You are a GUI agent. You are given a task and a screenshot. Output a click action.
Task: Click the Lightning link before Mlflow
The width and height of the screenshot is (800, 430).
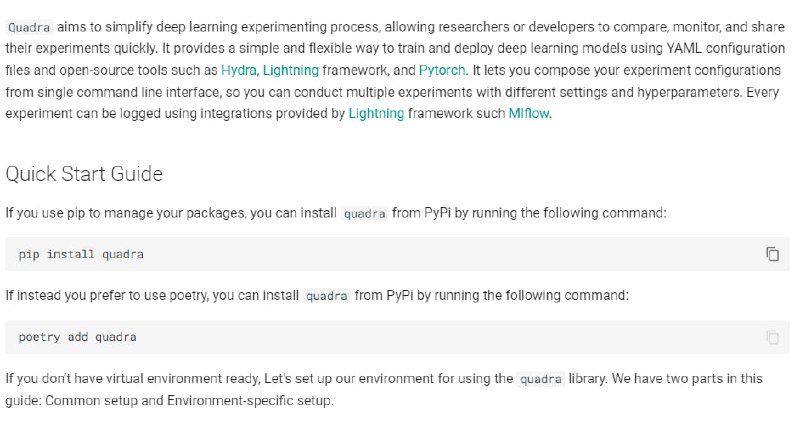376,113
